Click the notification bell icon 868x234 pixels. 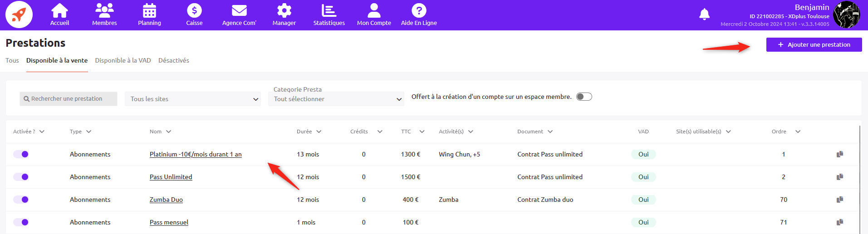coord(704,15)
